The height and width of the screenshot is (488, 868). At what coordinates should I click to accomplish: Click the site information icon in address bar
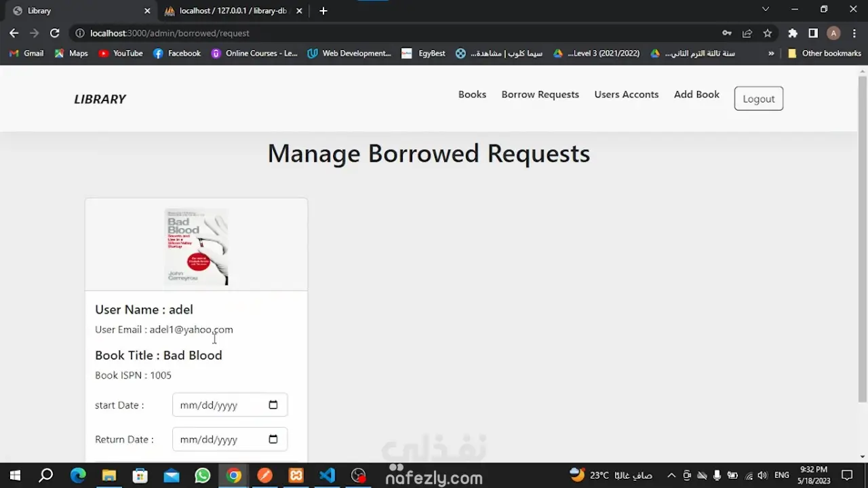tap(79, 33)
